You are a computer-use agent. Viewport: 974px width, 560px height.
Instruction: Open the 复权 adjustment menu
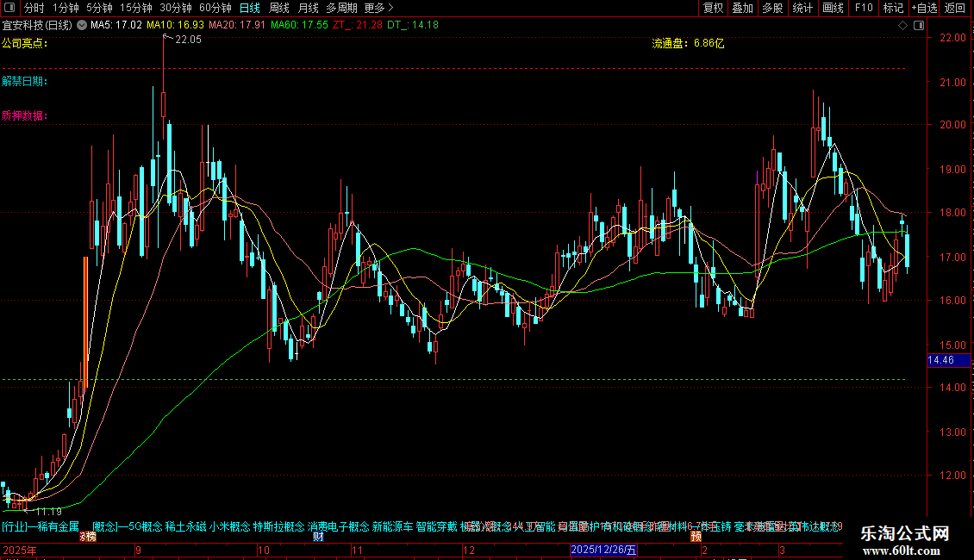pyautogui.click(x=713, y=8)
